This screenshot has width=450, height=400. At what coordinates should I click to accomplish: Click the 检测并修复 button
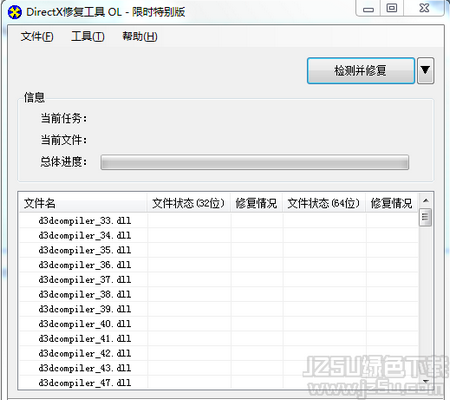(x=361, y=71)
